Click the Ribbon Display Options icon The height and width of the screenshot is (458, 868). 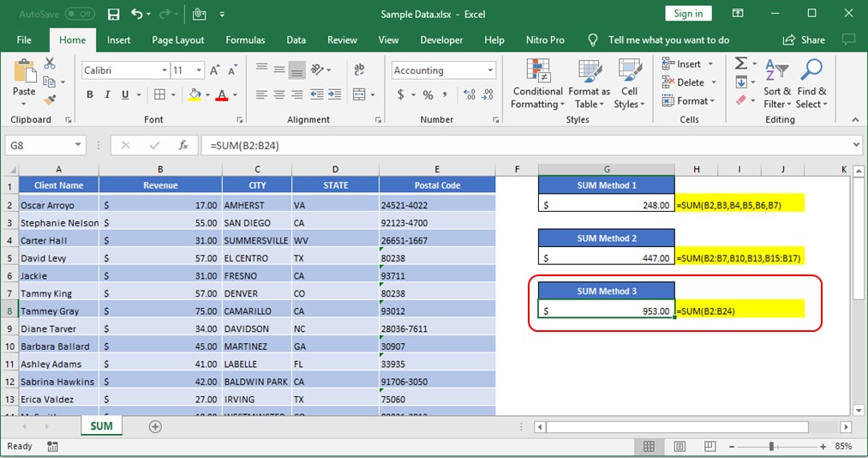pos(738,13)
